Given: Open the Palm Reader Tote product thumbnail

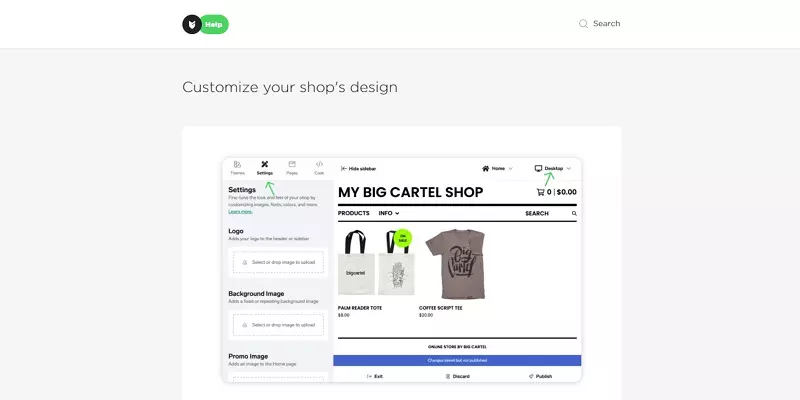Looking at the screenshot, I should tap(377, 263).
